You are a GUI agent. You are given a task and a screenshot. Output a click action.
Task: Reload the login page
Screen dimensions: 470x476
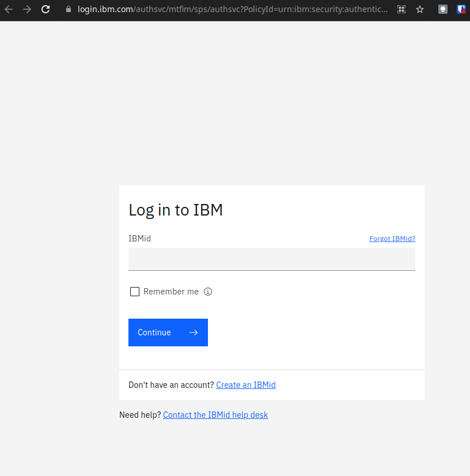click(46, 9)
